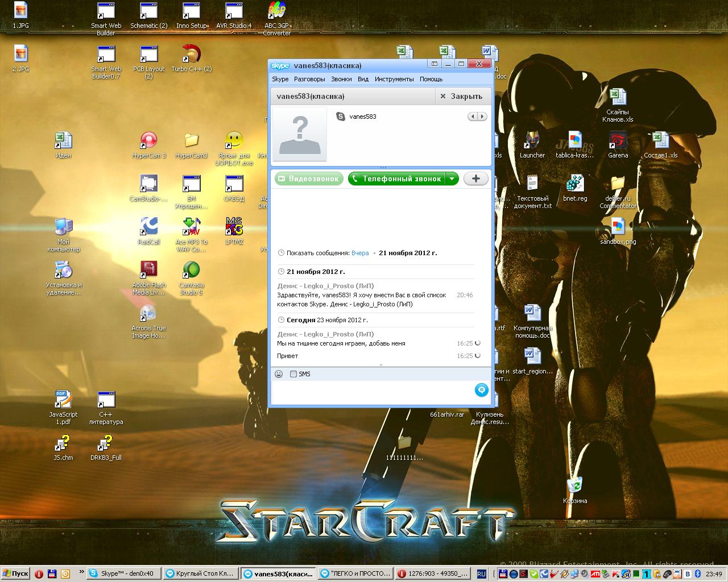Select the Turbo C++ (2) desktop icon

pos(192,59)
